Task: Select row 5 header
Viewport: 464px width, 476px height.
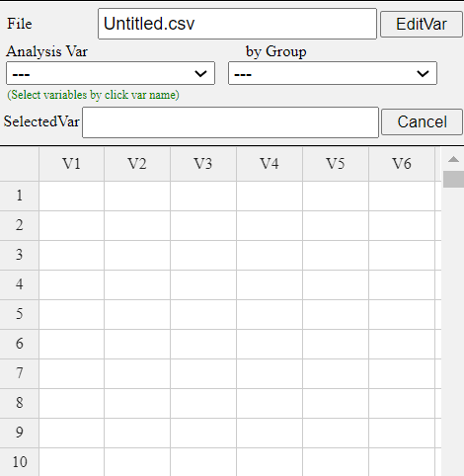Action: point(20,314)
